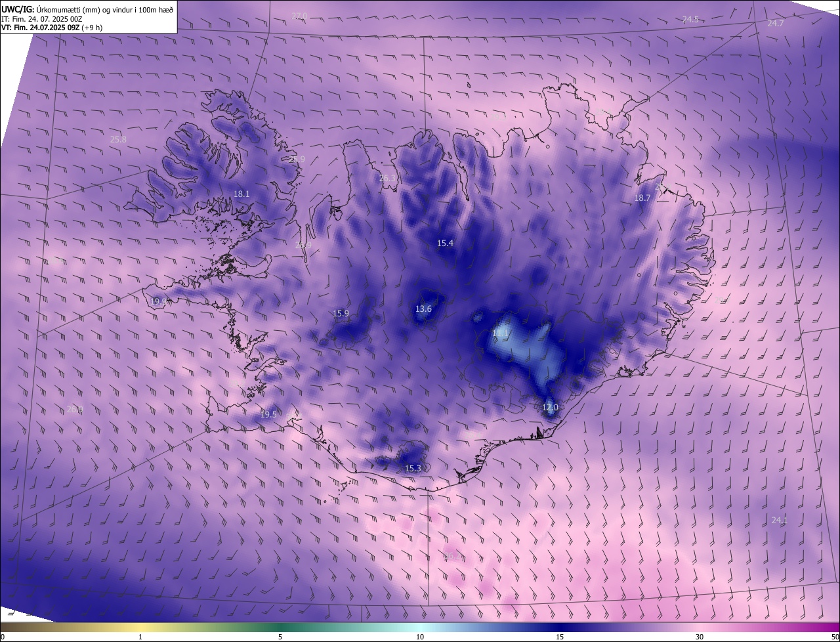Click the IT: Fim. 24. 07. 2025 00Z line

41,19
